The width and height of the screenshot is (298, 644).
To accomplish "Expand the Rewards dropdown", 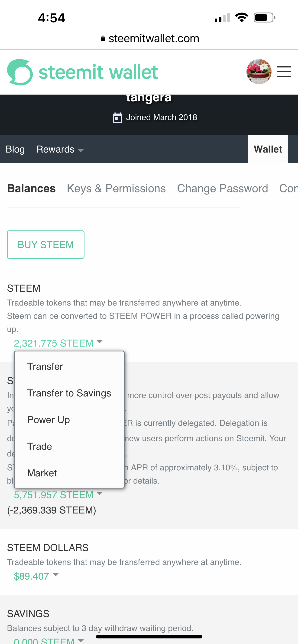I will click(60, 150).
